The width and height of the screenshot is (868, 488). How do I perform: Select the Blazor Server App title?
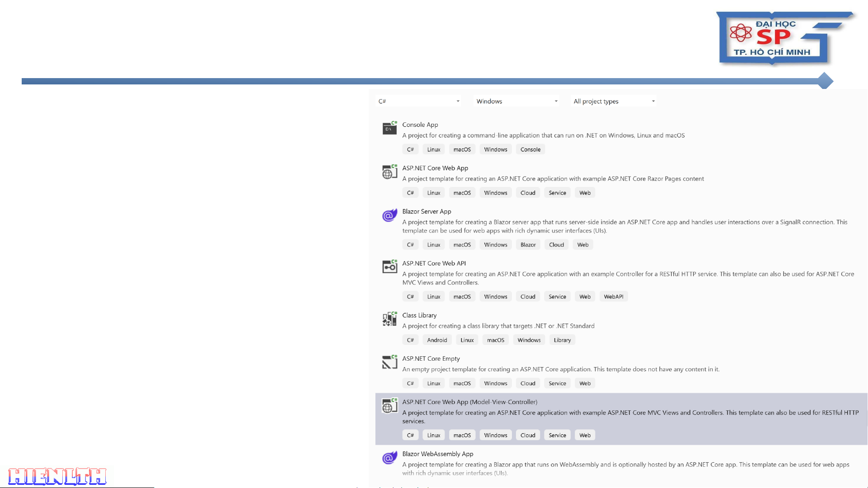tap(427, 211)
